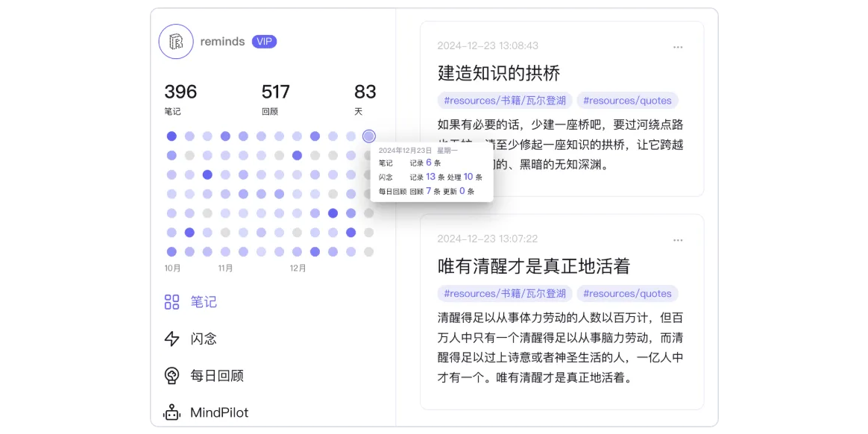This screenshot has height=434, width=868.
Task: Select the grid icon beside 笔记
Action: pyautogui.click(x=172, y=302)
